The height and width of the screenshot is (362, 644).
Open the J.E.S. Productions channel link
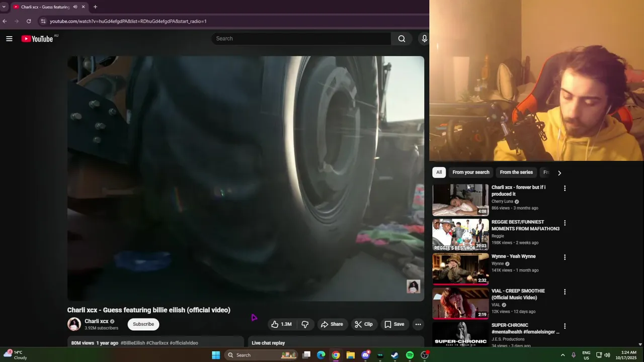(508, 339)
